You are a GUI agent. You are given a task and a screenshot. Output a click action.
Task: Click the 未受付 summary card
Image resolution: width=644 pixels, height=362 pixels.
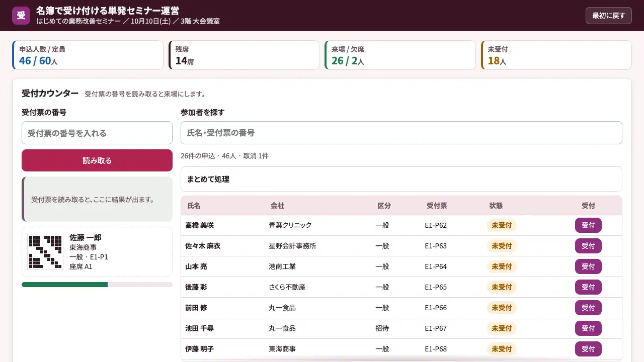[556, 55]
